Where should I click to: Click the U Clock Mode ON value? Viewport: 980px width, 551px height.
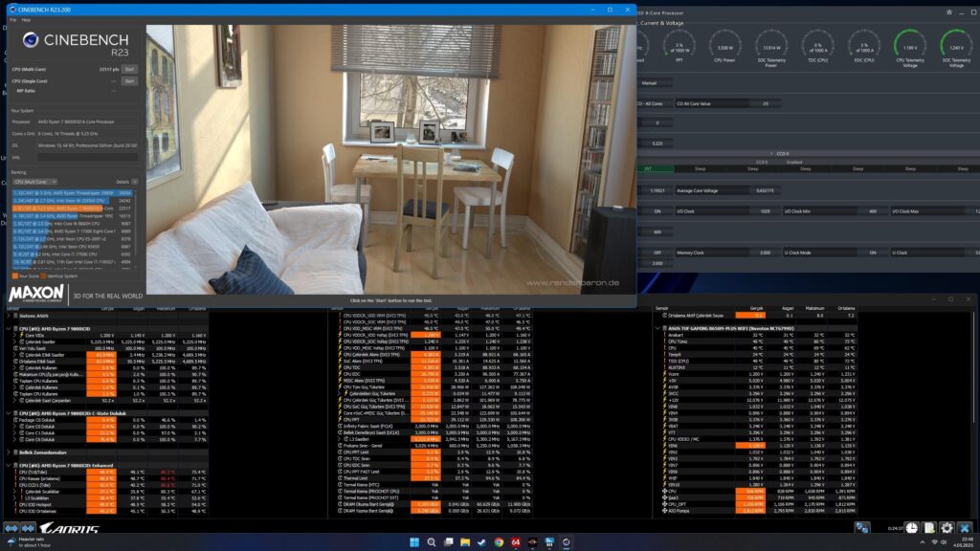(x=873, y=253)
